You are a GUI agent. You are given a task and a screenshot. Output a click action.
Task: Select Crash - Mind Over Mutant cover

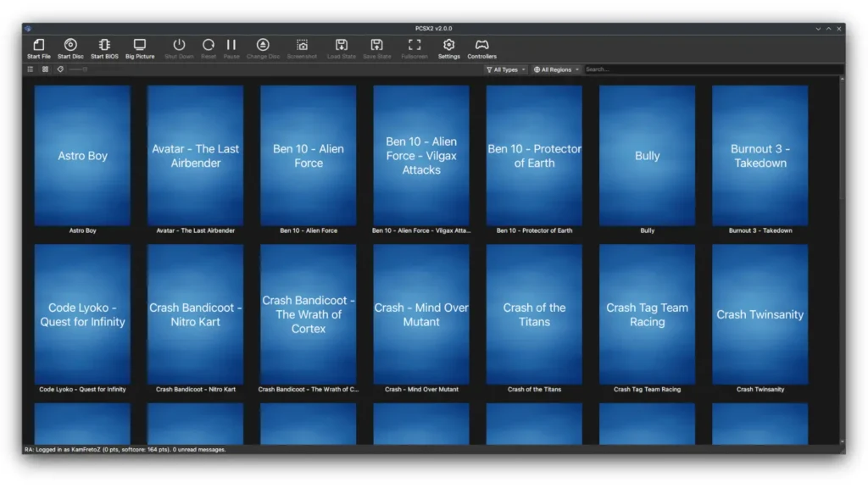pos(421,314)
